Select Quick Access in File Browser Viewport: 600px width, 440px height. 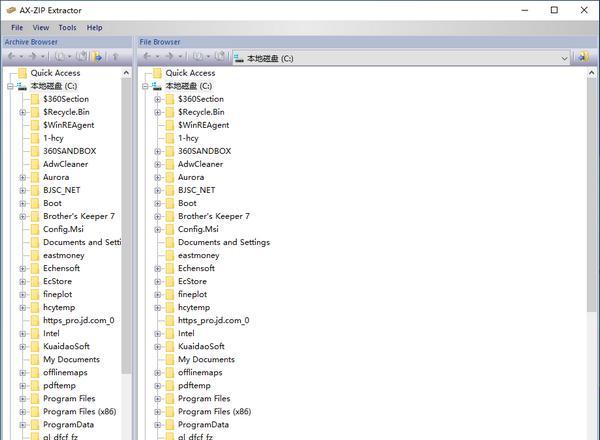(190, 73)
